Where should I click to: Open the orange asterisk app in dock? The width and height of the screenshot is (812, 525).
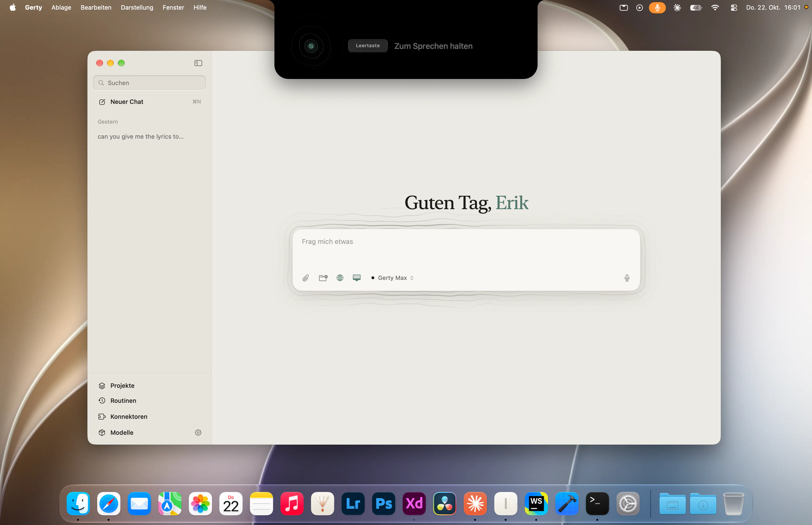click(475, 504)
